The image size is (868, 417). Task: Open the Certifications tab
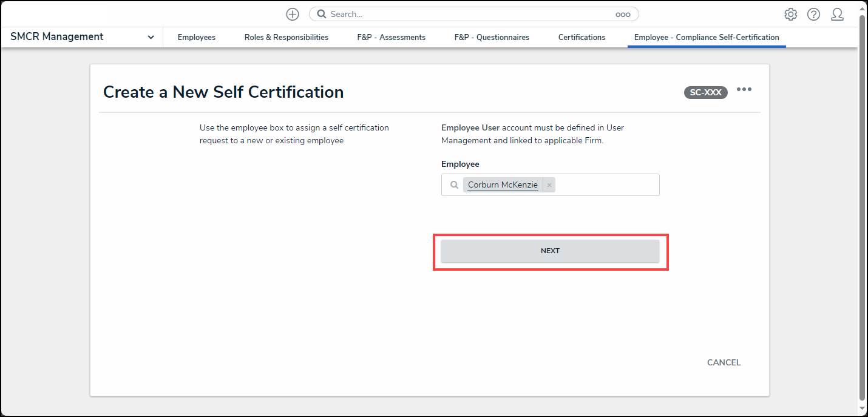coord(581,37)
